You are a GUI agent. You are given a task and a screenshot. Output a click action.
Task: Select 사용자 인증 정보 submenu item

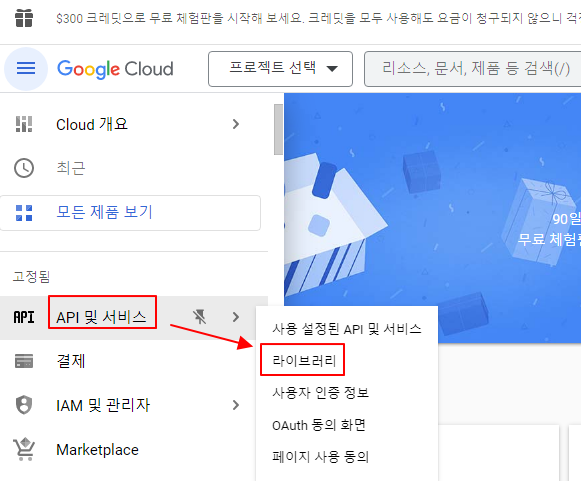321,392
